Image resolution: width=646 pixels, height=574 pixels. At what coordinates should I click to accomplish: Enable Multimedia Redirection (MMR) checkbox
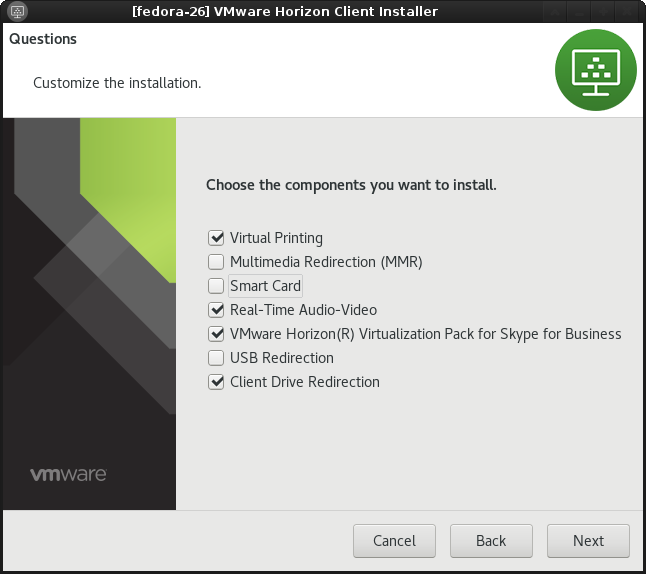[x=216, y=262]
